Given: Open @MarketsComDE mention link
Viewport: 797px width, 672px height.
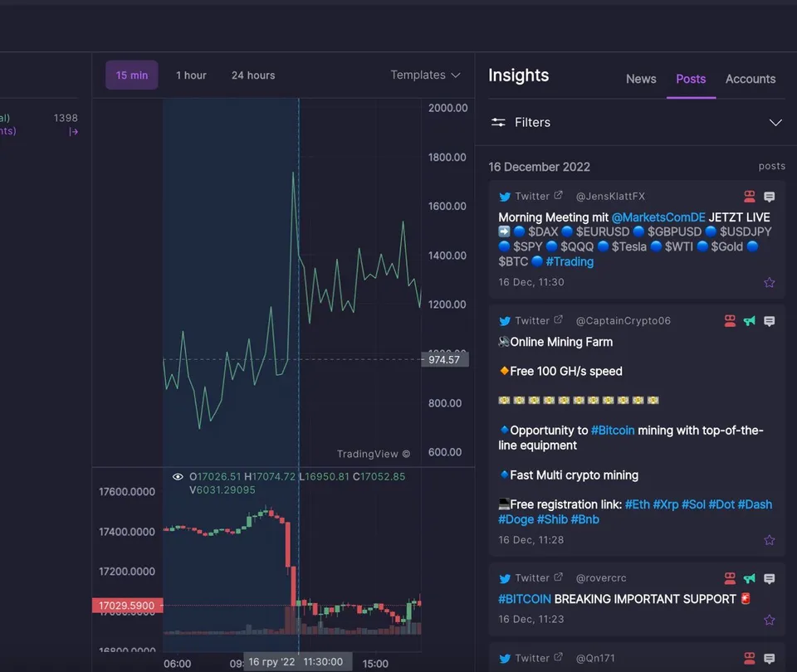Looking at the screenshot, I should click(658, 217).
